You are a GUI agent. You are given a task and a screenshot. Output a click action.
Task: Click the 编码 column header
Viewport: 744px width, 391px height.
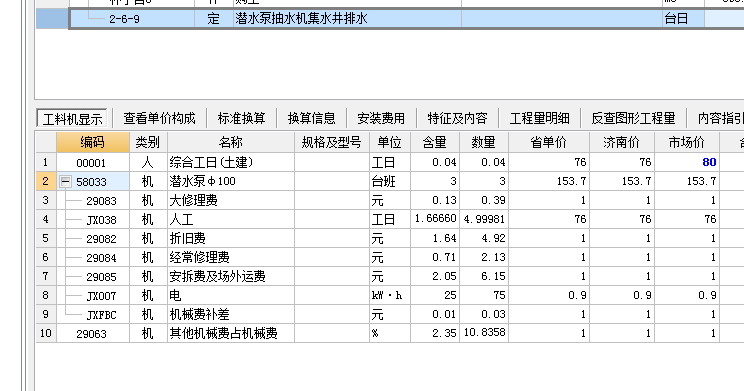(93, 142)
